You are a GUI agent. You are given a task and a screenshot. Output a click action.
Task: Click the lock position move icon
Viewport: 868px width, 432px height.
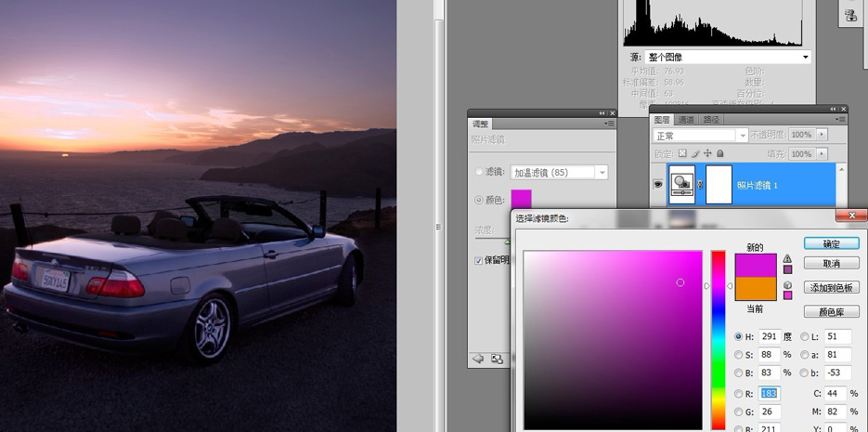pos(708,153)
